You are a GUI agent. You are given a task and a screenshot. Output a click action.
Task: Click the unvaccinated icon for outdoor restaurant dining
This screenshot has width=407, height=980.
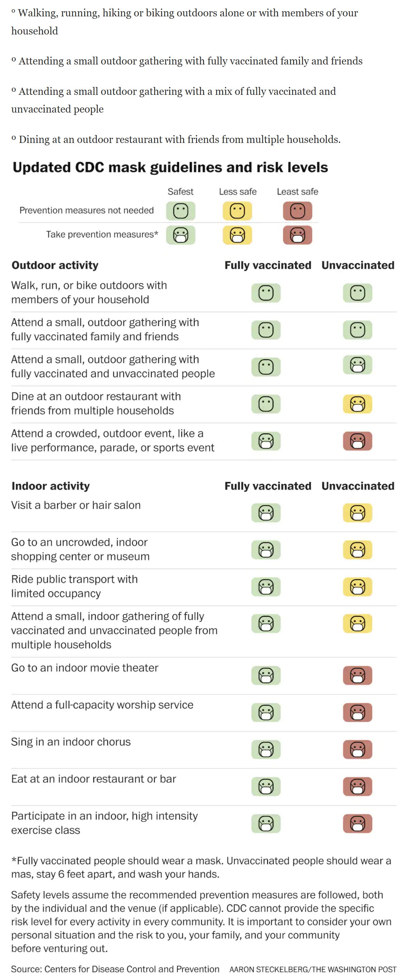coord(357,404)
